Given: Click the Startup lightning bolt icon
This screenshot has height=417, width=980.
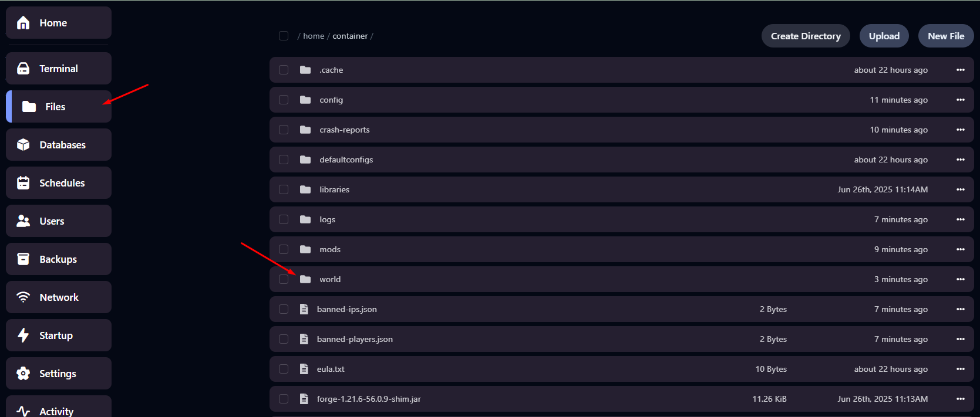Looking at the screenshot, I should [23, 335].
